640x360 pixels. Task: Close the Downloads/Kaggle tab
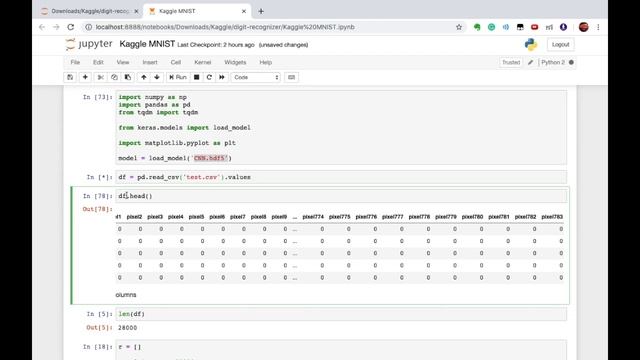point(136,11)
